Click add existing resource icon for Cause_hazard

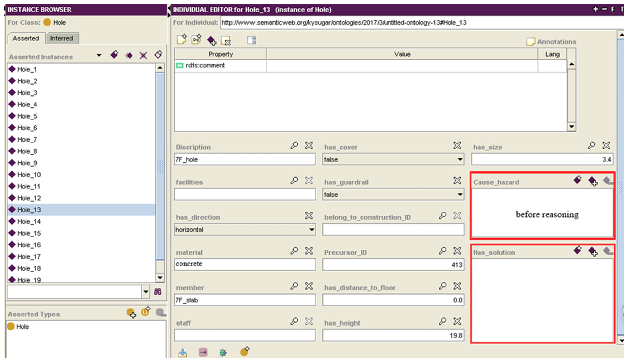(593, 181)
